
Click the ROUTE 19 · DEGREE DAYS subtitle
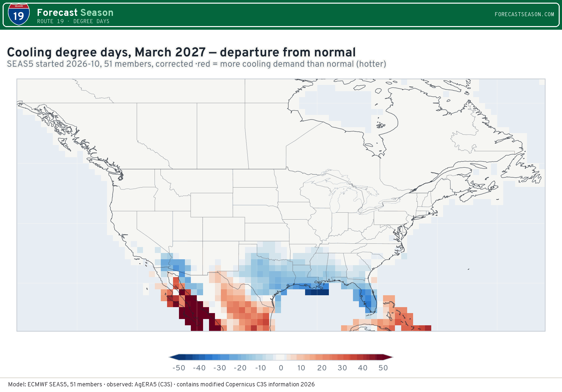pyautogui.click(x=73, y=21)
